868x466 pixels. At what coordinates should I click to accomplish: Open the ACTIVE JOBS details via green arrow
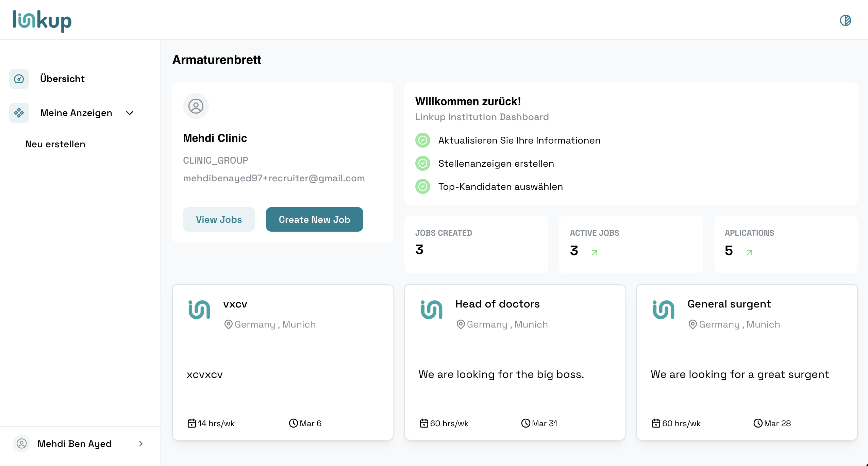[595, 252]
